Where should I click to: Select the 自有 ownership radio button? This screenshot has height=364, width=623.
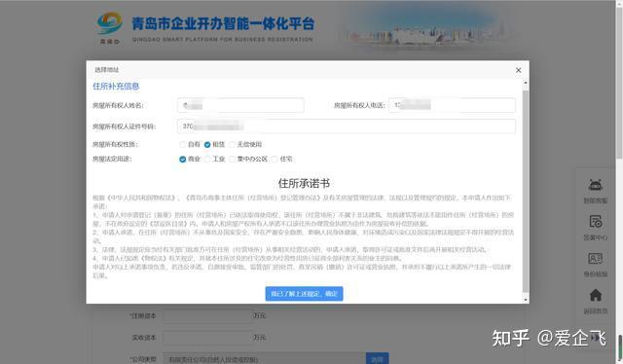[183, 145]
